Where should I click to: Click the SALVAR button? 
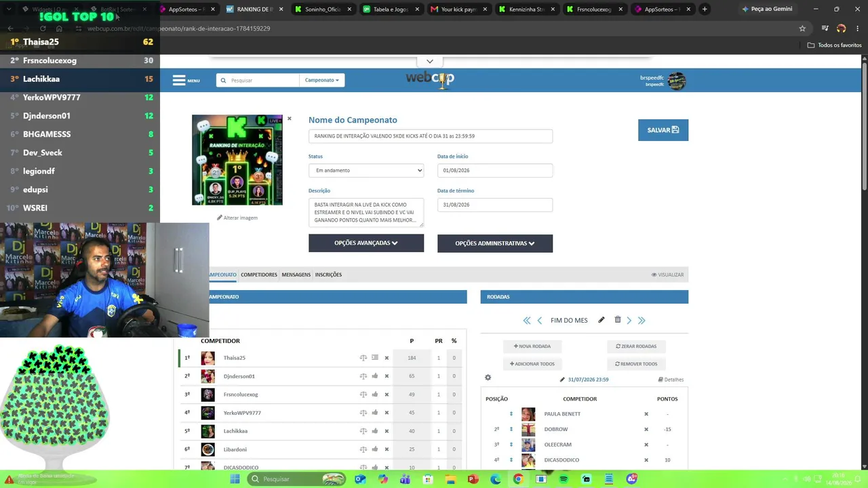pos(663,130)
